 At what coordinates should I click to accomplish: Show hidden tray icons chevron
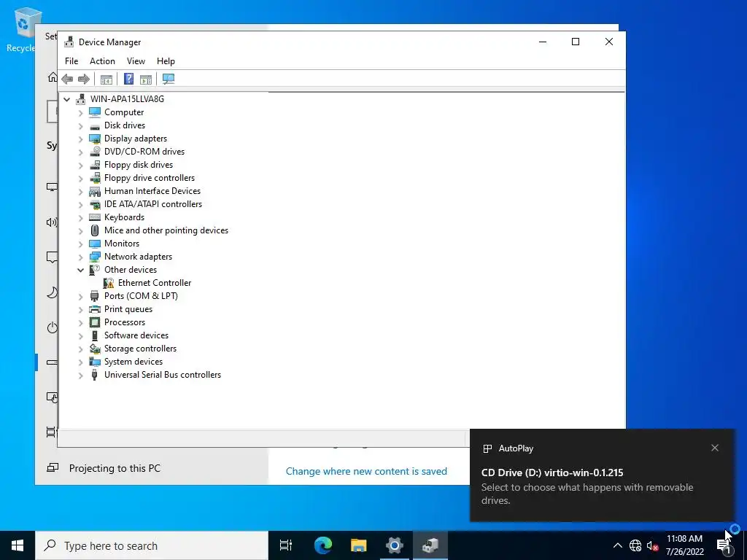point(617,545)
